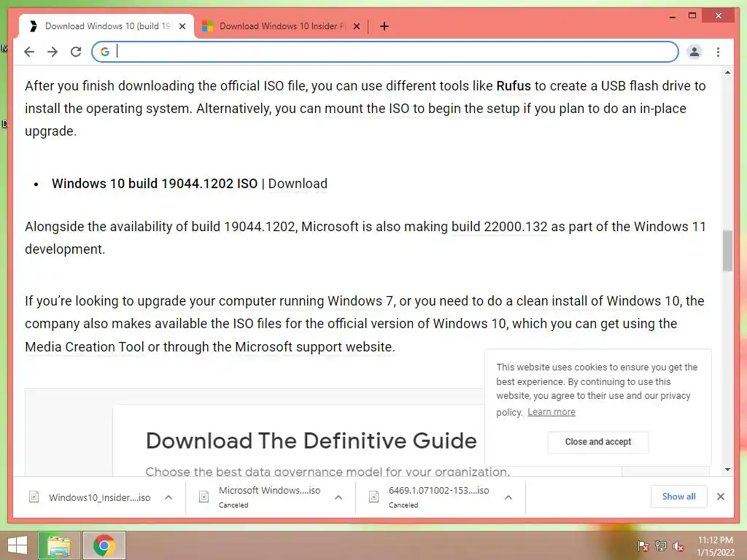Click the file icon of 6469.1.071002-153 iso
Screen dimensions: 747x560
[374, 497]
